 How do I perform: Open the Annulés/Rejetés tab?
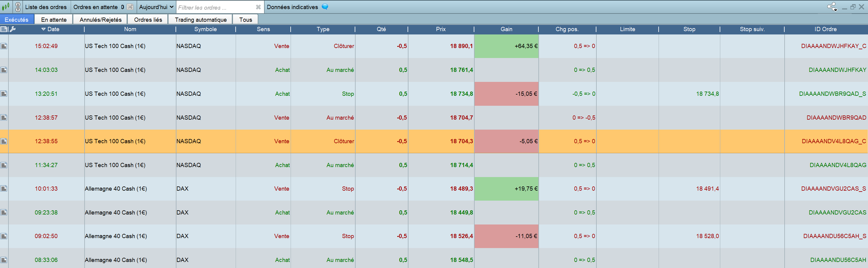(x=100, y=20)
